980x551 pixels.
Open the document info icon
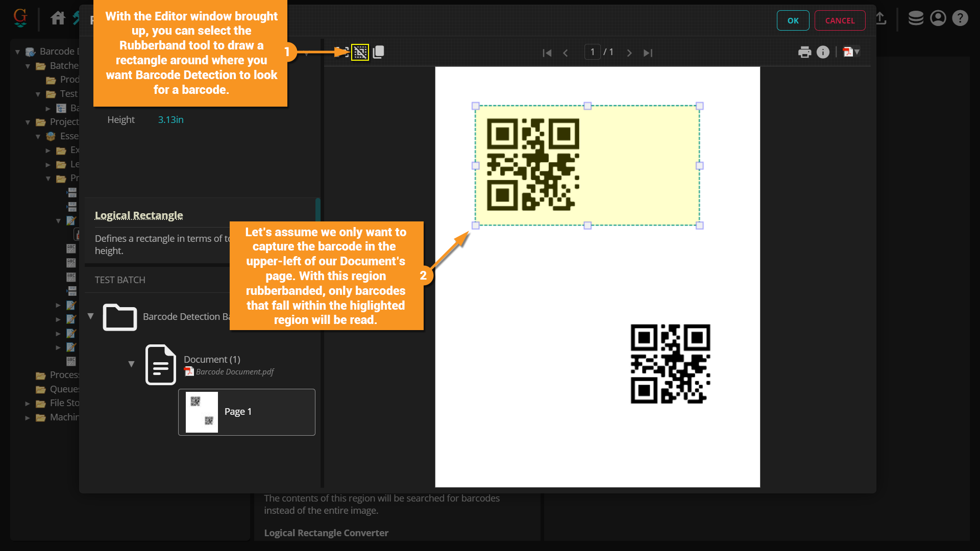coord(823,52)
